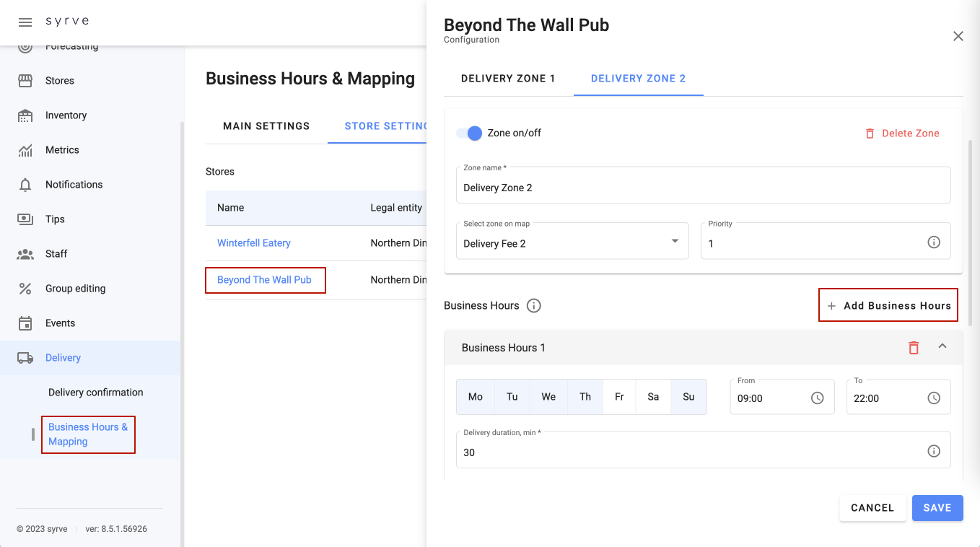Open the Winterfell Eatery store link

pos(254,243)
